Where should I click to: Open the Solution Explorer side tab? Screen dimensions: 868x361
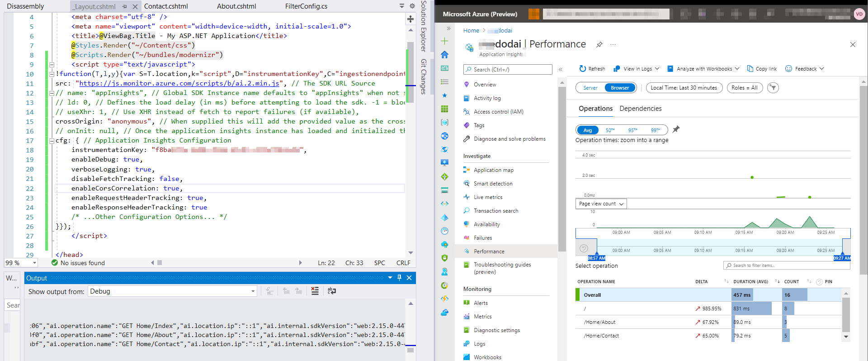pos(424,26)
